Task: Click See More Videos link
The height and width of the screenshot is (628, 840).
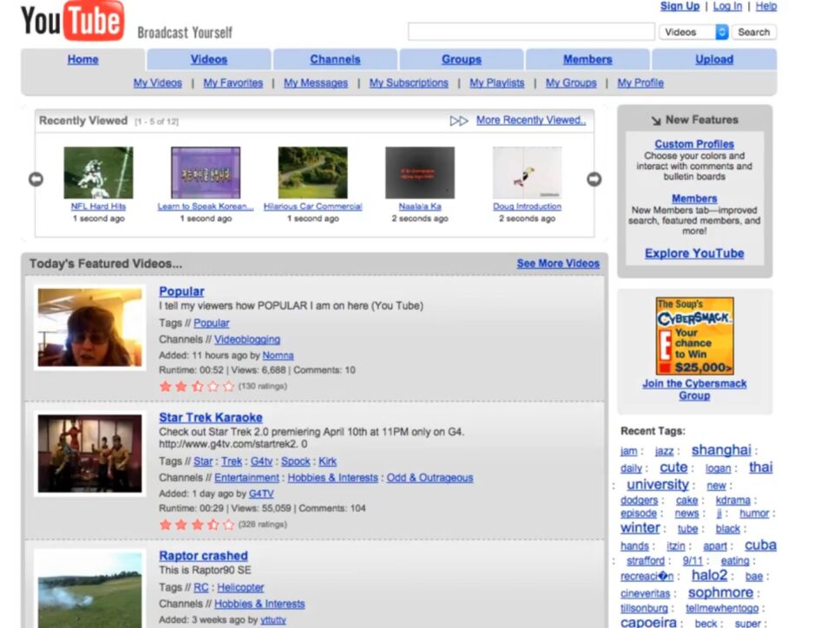Action: pyautogui.click(x=558, y=264)
